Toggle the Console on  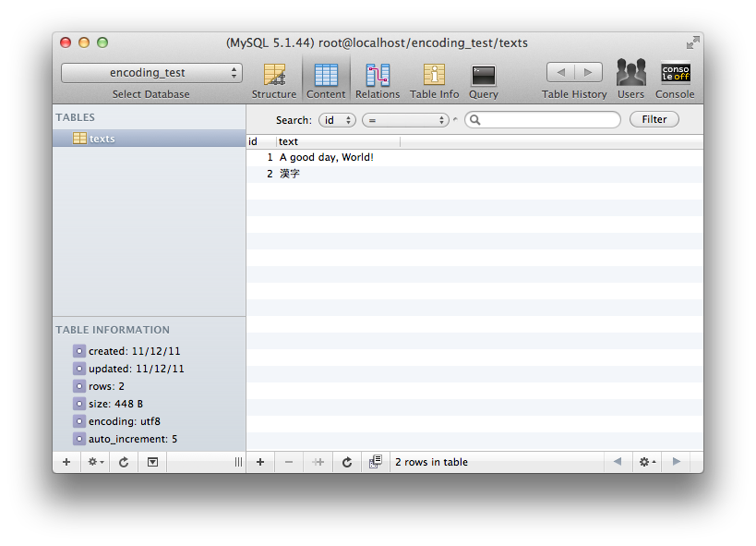(x=675, y=79)
